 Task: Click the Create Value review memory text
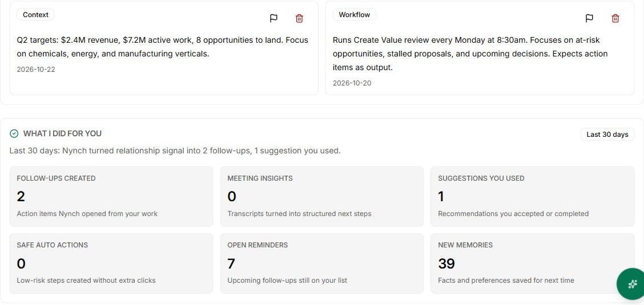470,54
